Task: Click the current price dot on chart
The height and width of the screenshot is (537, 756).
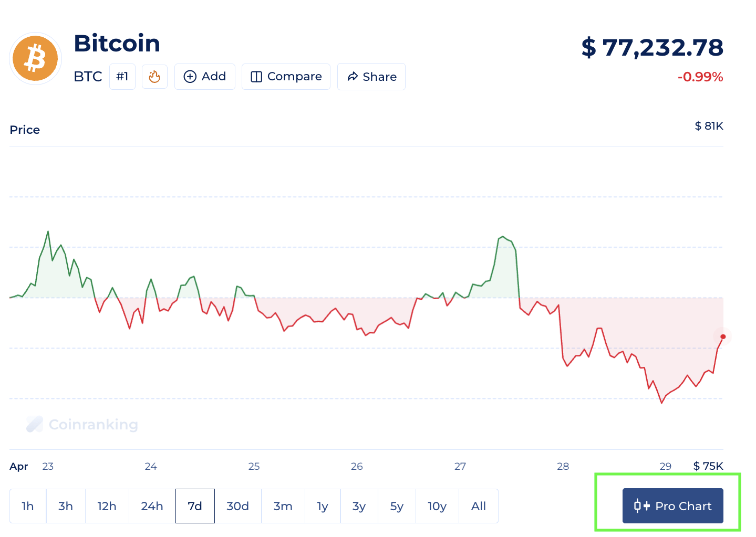Action: tap(723, 336)
